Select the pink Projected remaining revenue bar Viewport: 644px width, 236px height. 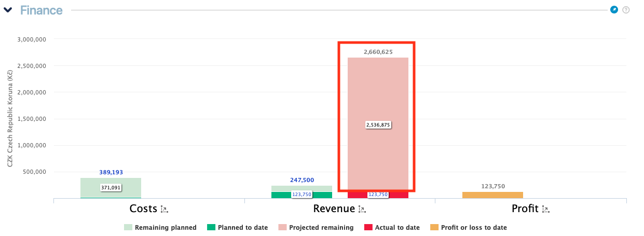coord(378,93)
